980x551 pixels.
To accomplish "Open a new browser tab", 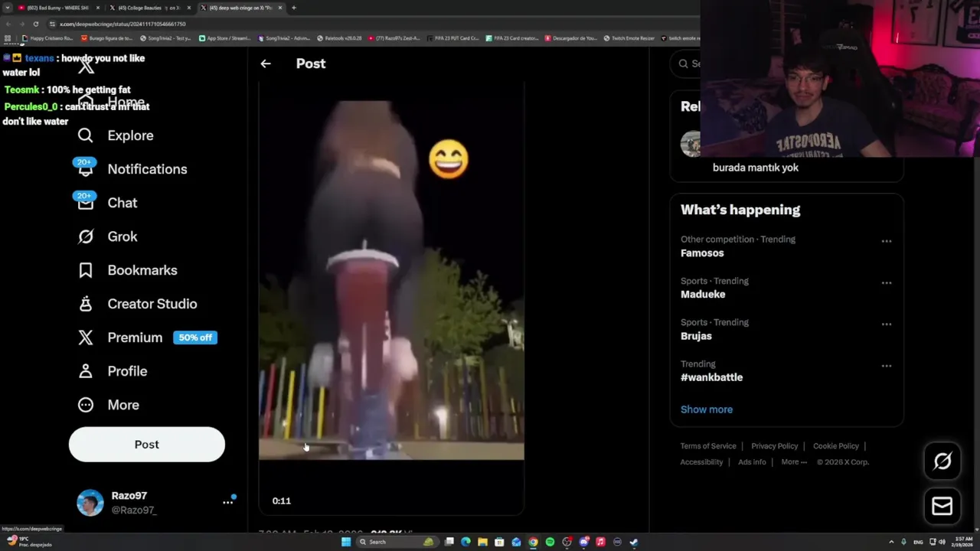I will click(294, 8).
